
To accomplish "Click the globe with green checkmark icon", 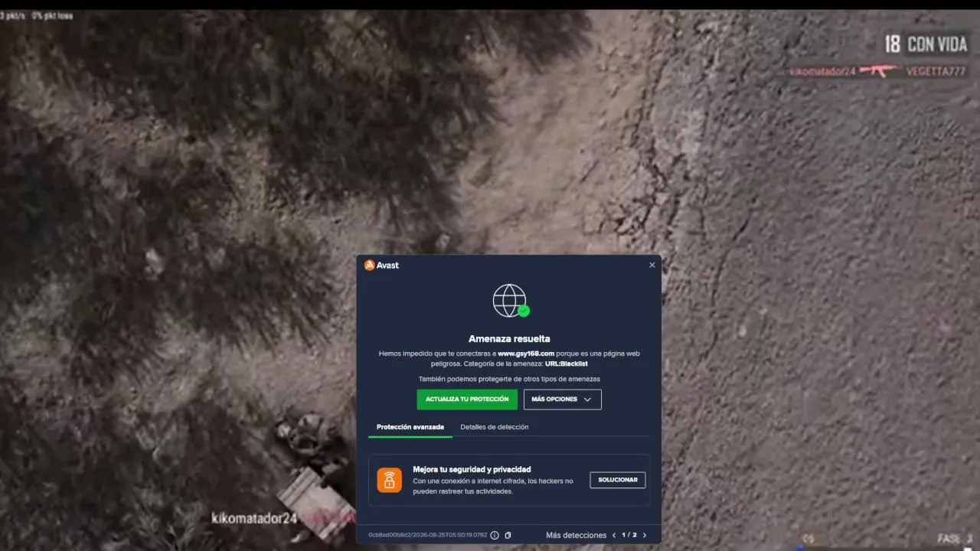I will coord(510,300).
